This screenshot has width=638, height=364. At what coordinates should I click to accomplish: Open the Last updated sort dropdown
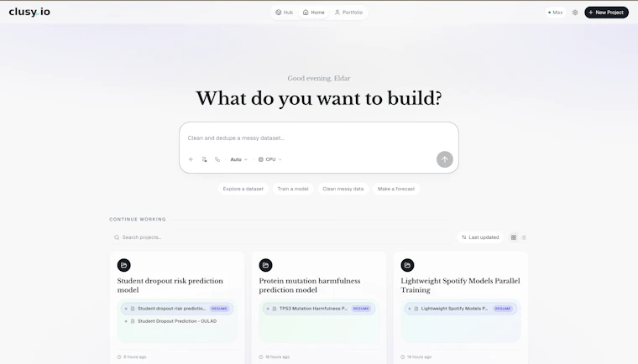pos(480,237)
